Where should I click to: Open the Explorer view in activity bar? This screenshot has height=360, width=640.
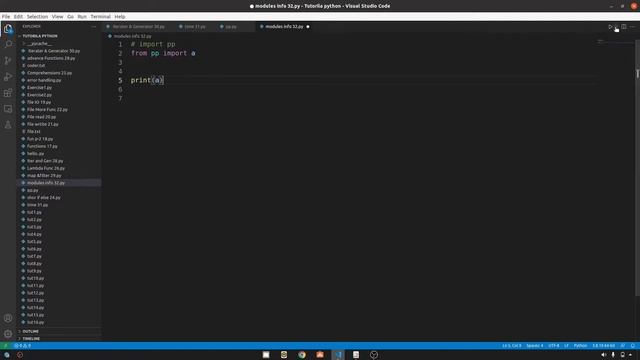click(8, 29)
